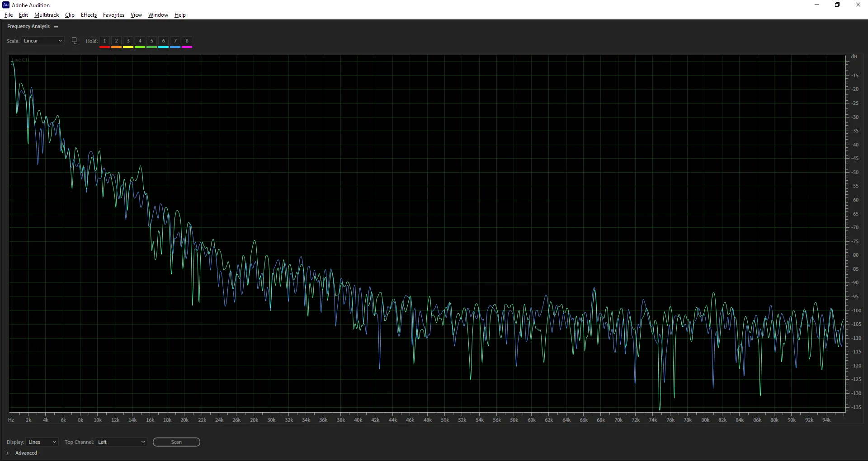Image resolution: width=868 pixels, height=461 pixels.
Task: Open the Favorites menu
Action: [x=113, y=15]
